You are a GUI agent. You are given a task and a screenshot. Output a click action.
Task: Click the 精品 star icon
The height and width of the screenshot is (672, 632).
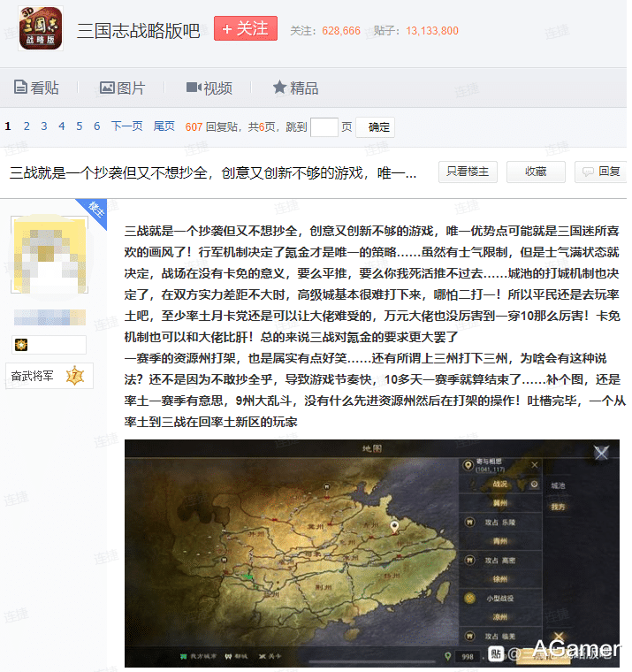279,87
